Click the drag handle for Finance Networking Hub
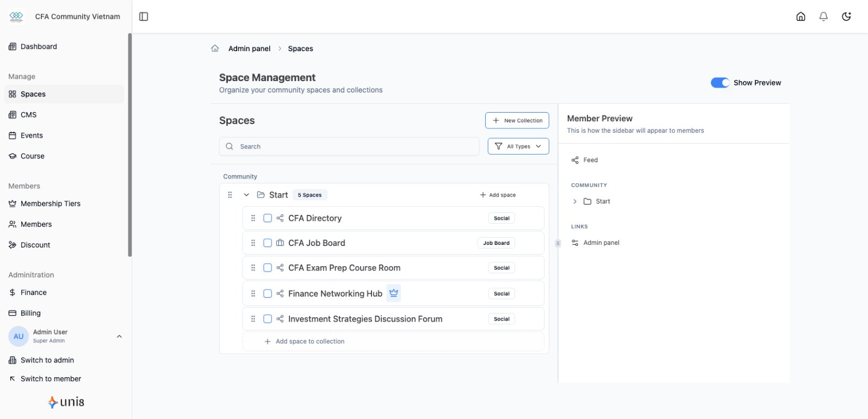The height and width of the screenshot is (419, 868). click(253, 293)
